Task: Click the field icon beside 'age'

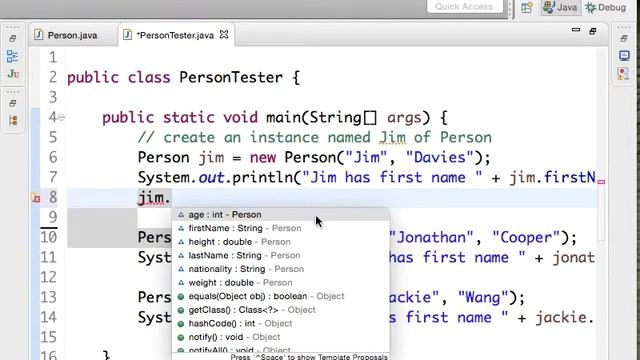Action: tap(181, 215)
